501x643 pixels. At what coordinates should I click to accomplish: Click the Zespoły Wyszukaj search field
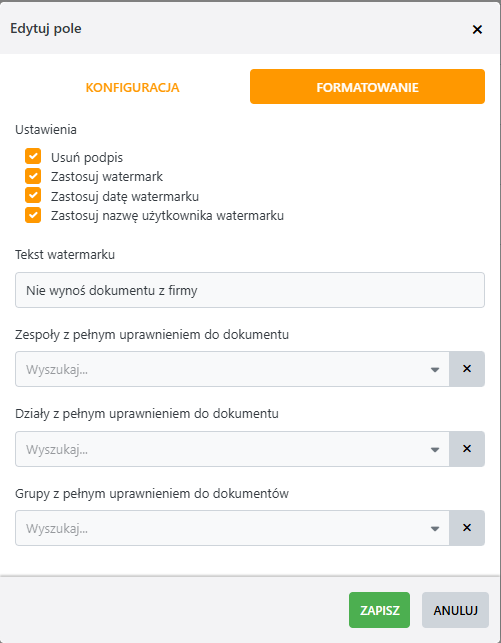[221, 369]
